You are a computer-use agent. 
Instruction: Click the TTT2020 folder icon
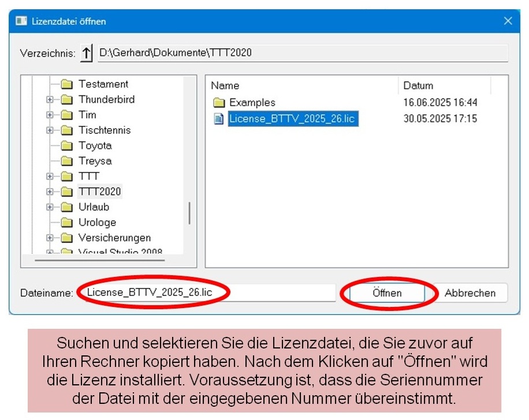point(66,192)
